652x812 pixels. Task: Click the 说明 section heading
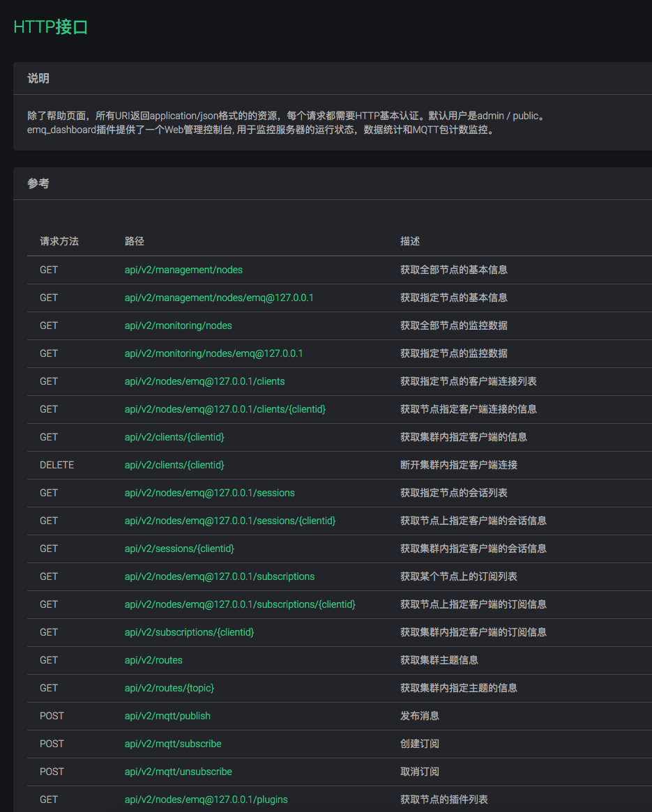[38, 79]
